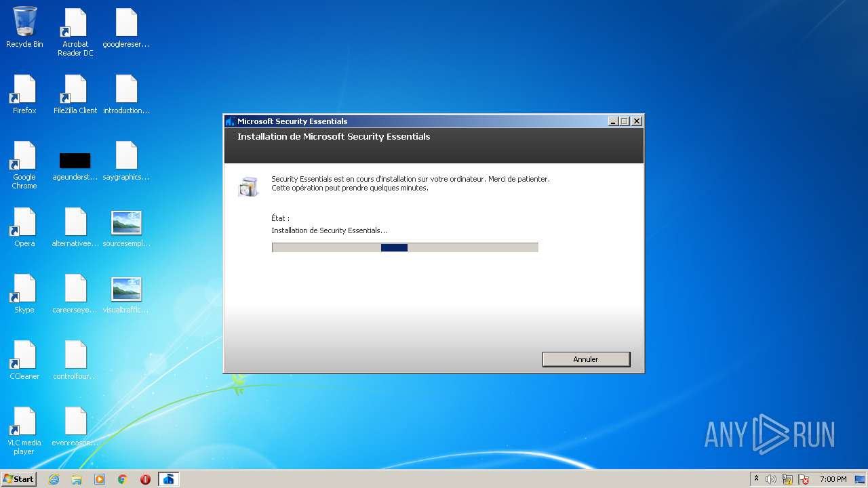This screenshot has height=488, width=868.
Task: Open Opera from the taskbar
Action: pyautogui.click(x=145, y=479)
